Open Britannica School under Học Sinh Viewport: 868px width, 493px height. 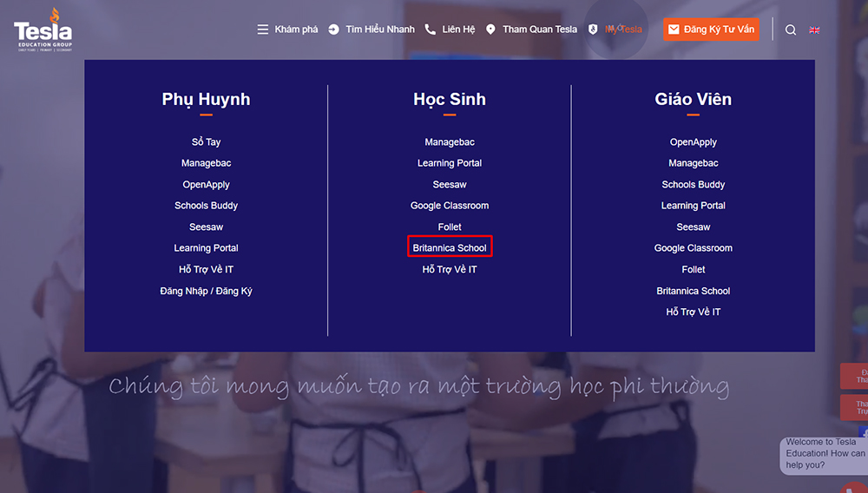click(450, 248)
